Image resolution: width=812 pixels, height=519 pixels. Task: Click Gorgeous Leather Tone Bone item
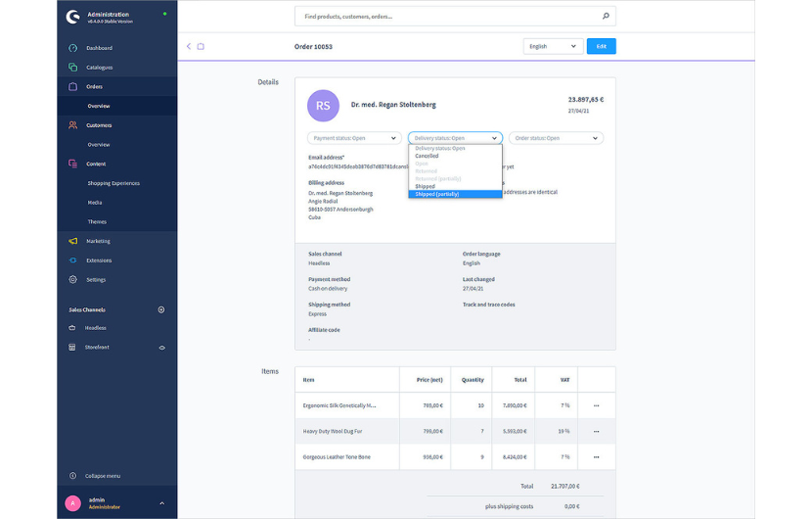[x=337, y=456]
